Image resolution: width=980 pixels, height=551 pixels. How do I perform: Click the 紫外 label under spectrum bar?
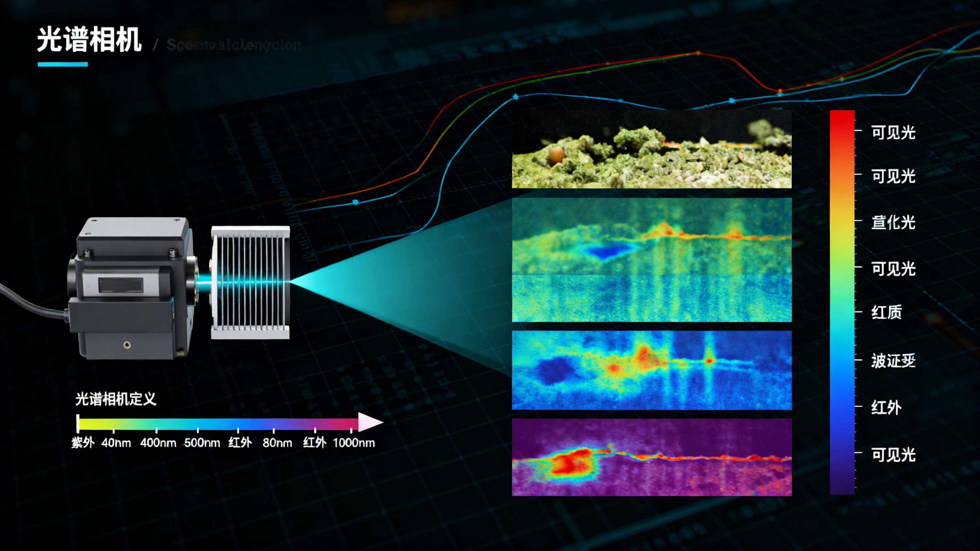pos(83,443)
